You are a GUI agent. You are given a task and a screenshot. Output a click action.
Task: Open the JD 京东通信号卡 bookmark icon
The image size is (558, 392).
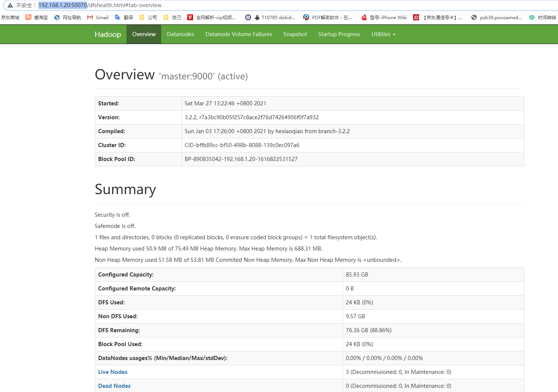[416, 17]
